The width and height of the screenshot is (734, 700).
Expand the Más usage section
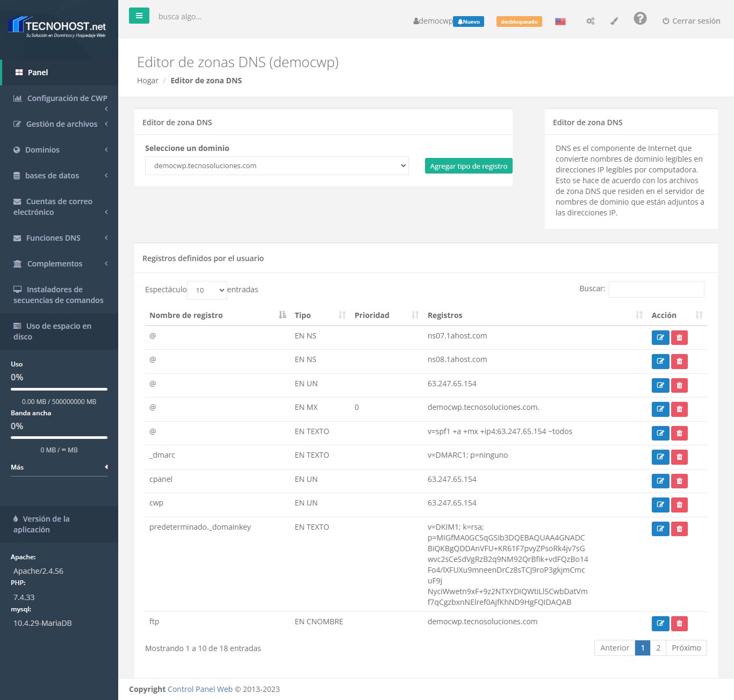coord(59,467)
